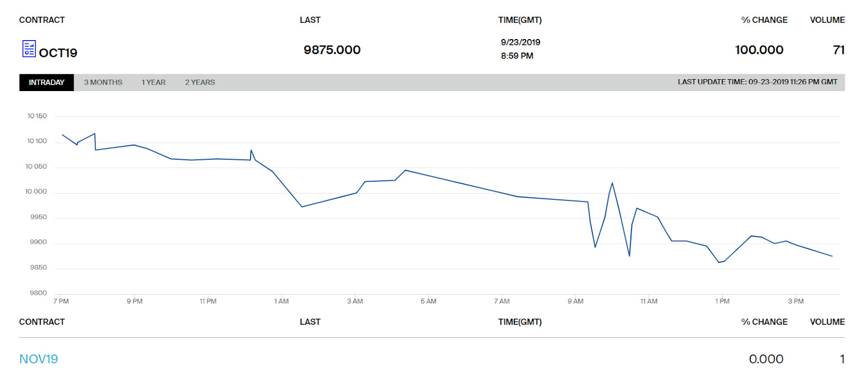Click the 10 150 price axis label

coord(37,116)
